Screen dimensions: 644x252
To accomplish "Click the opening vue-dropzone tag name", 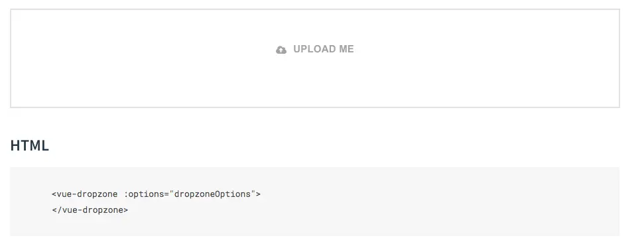I will pyautogui.click(x=87, y=194).
